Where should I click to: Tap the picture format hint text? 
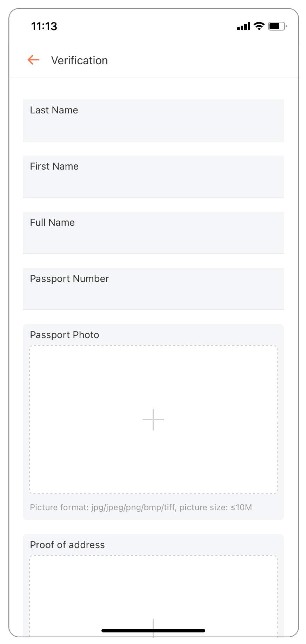141,507
